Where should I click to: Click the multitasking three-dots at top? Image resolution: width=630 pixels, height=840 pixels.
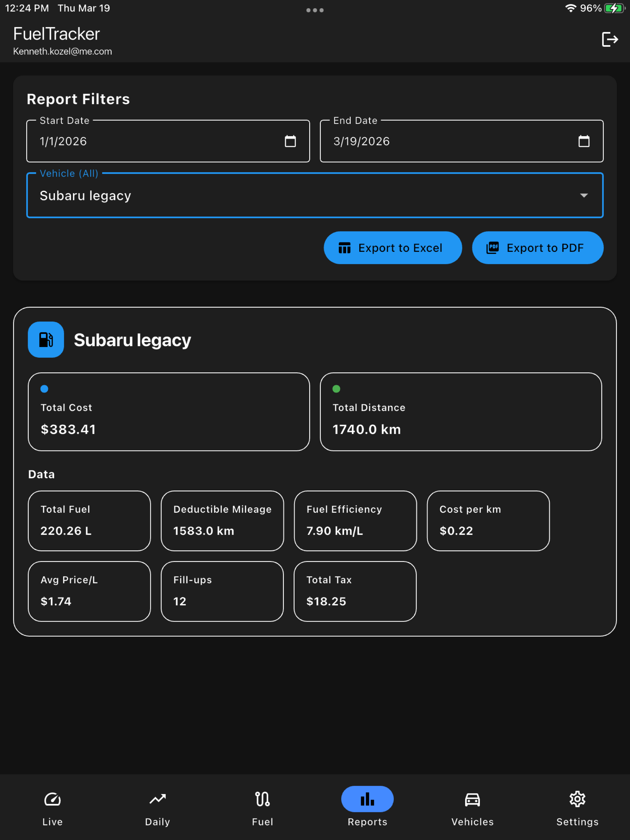point(315,10)
